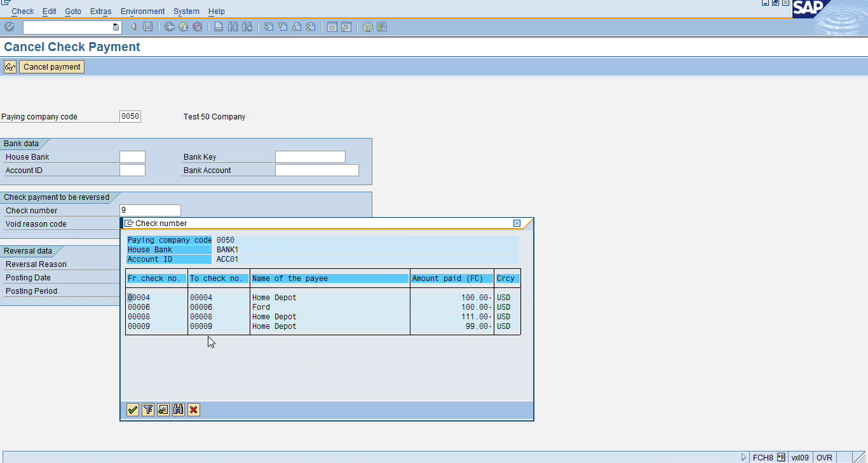Click the Paying company code field
Viewport: 868px width, 463px height.
click(130, 116)
